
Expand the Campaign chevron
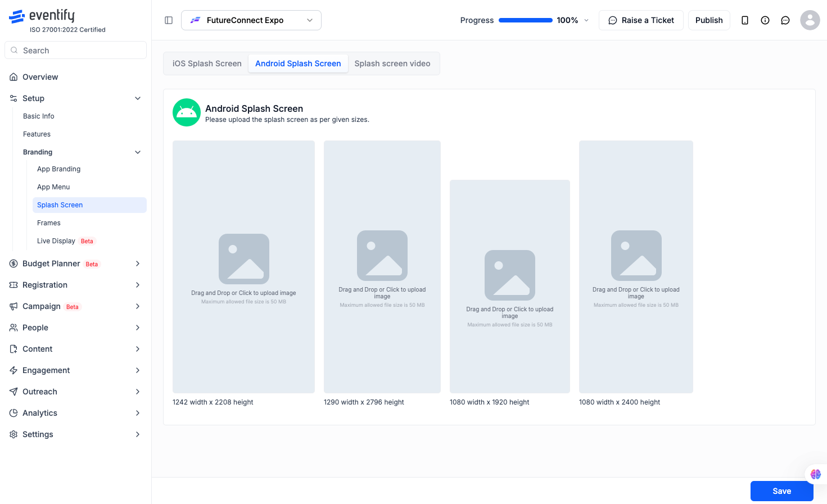coord(138,306)
